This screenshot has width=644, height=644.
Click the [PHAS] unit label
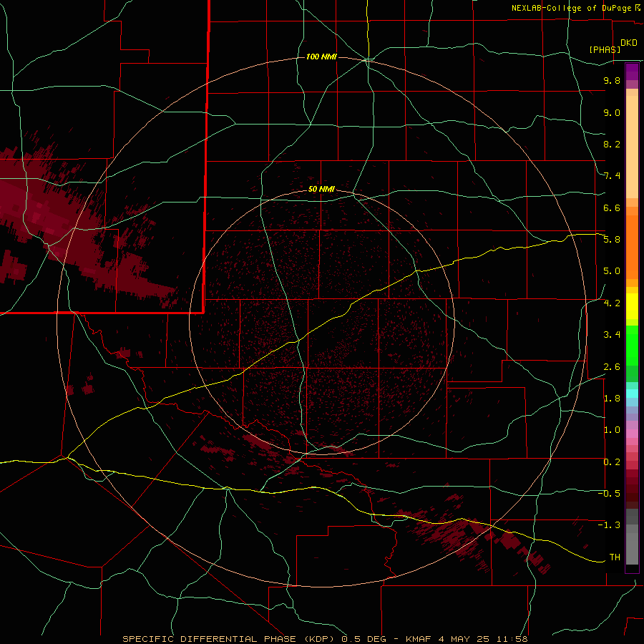[605, 49]
